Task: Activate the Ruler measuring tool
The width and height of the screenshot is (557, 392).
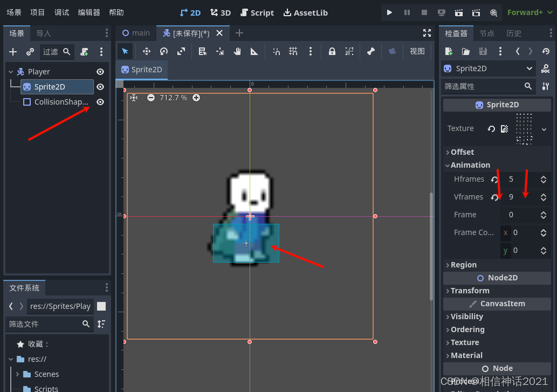Action: 255,51
